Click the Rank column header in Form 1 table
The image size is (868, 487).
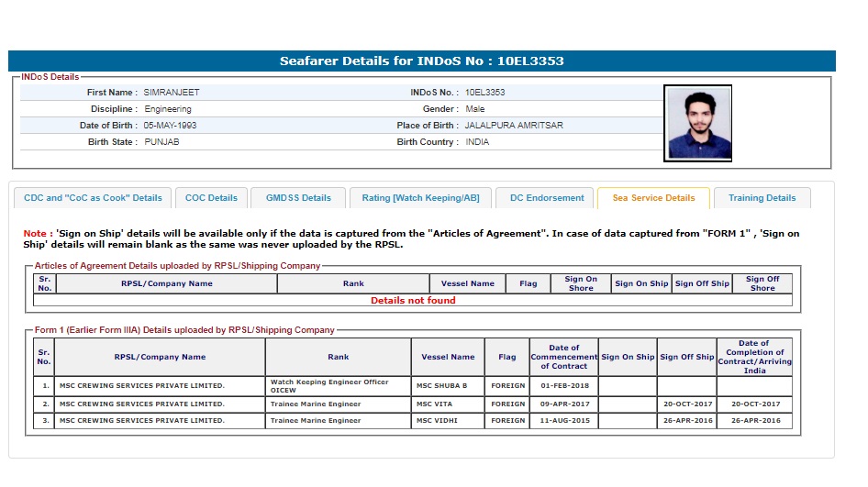[338, 358]
